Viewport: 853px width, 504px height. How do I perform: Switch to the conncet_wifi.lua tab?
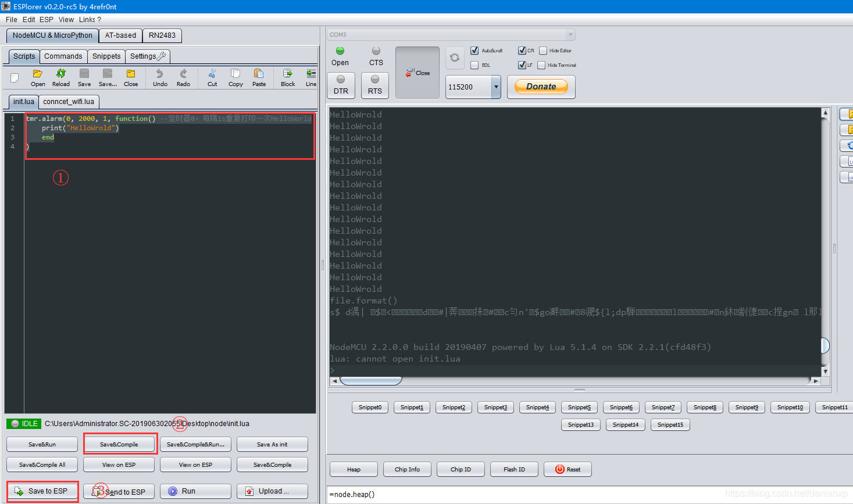(68, 101)
